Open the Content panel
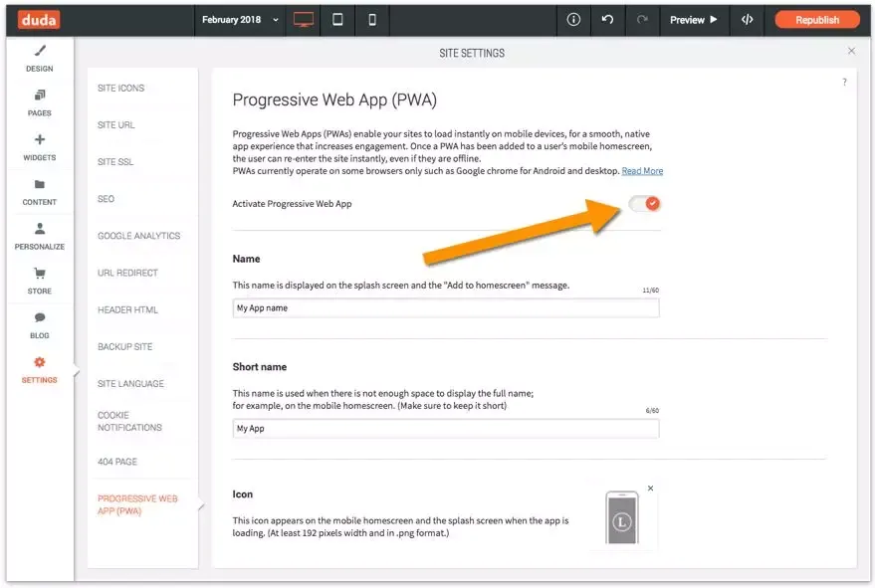This screenshot has width=875, height=588. click(40, 192)
